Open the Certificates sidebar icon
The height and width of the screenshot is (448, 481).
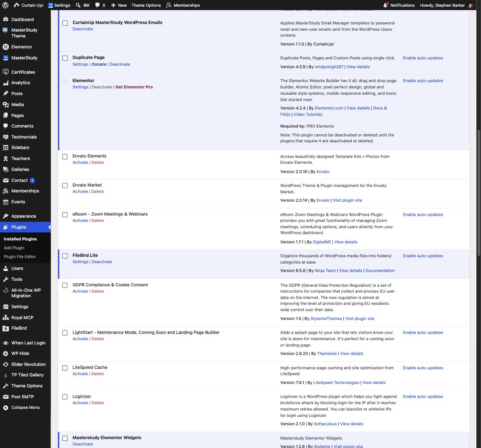pyautogui.click(x=5, y=72)
